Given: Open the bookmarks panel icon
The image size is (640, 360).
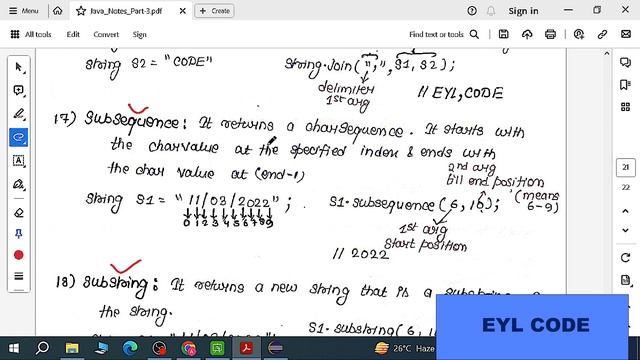Looking at the screenshot, I should 625,85.
